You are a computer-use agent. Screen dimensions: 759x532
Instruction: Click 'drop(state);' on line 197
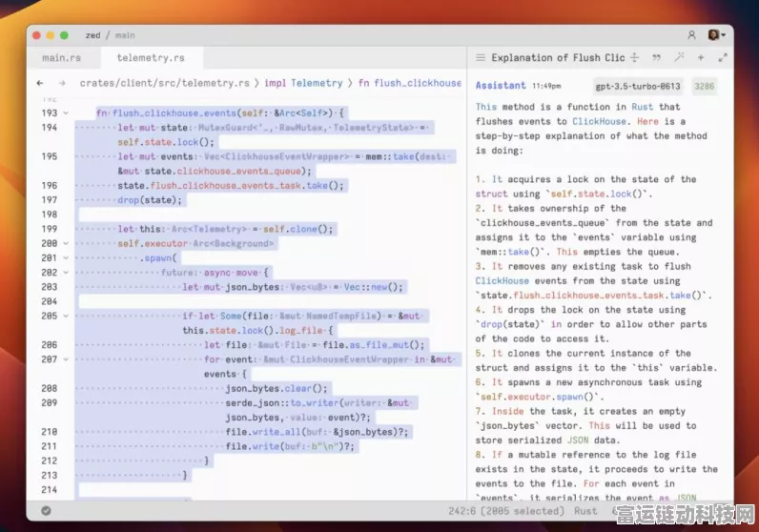click(150, 200)
